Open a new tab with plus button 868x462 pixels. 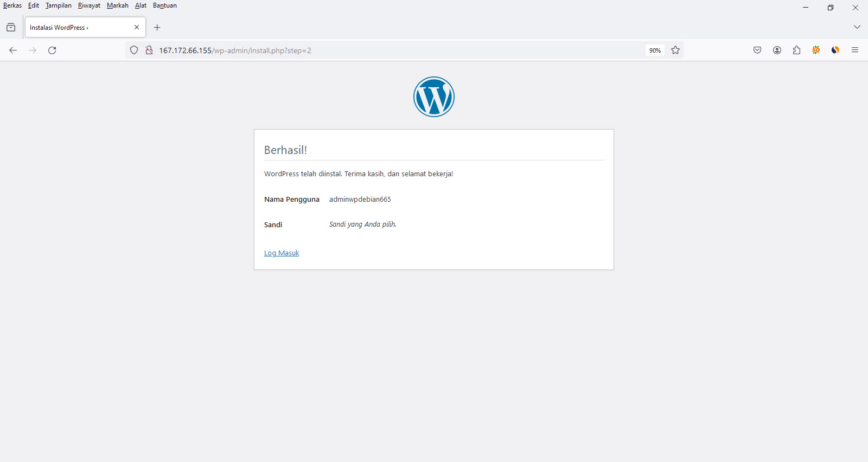point(157,28)
